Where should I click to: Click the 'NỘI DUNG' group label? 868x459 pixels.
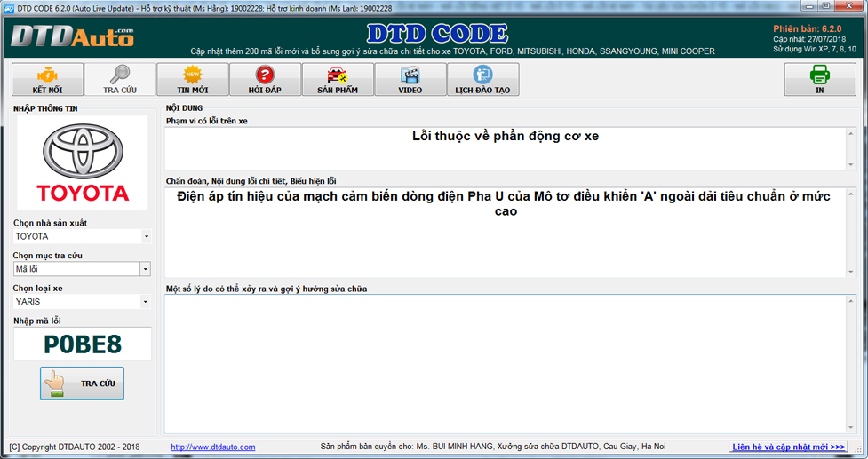point(184,108)
